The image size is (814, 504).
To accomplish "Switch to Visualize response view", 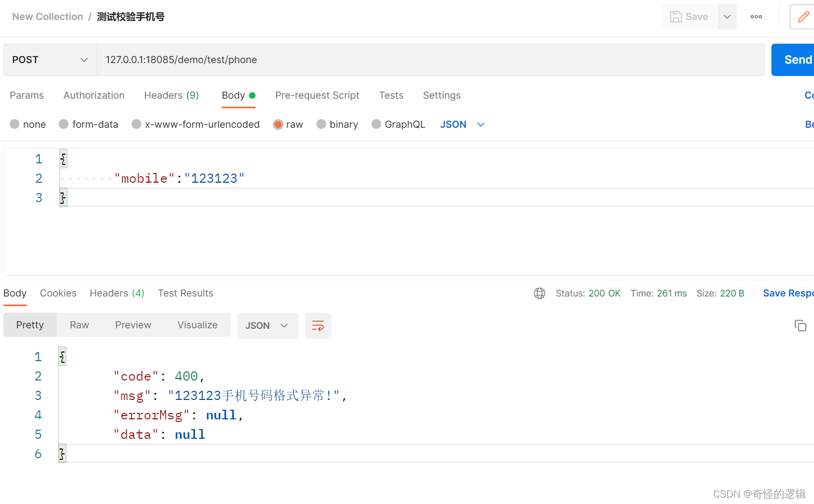I will click(198, 325).
